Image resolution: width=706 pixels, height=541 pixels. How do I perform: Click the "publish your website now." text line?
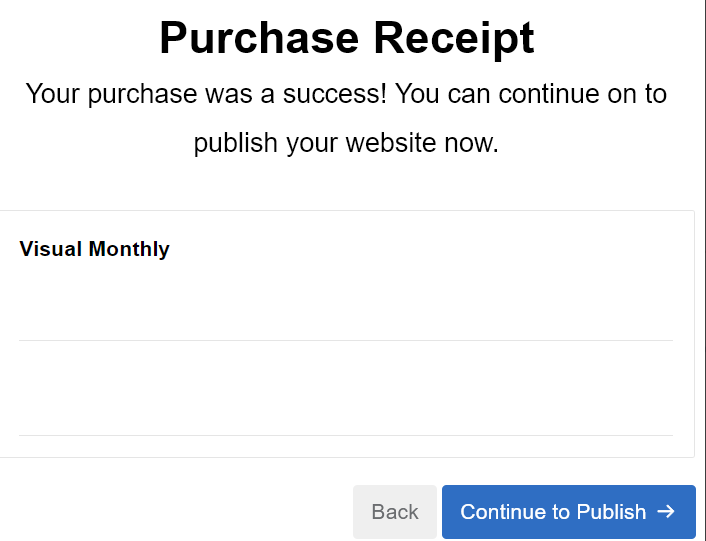346,142
